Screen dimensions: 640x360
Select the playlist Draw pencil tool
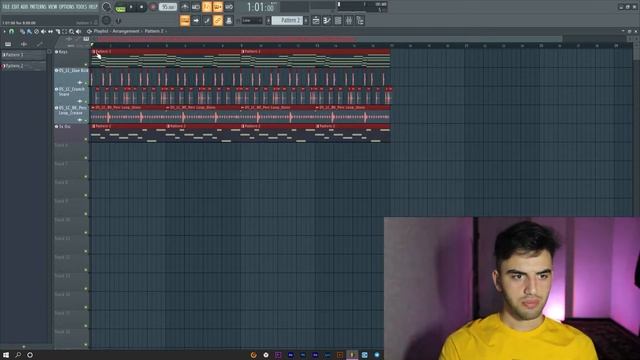pyautogui.click(x=22, y=31)
